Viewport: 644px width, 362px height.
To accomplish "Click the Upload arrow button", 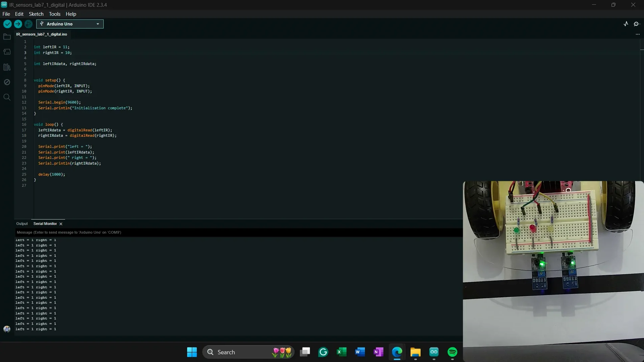I will pos(18,24).
